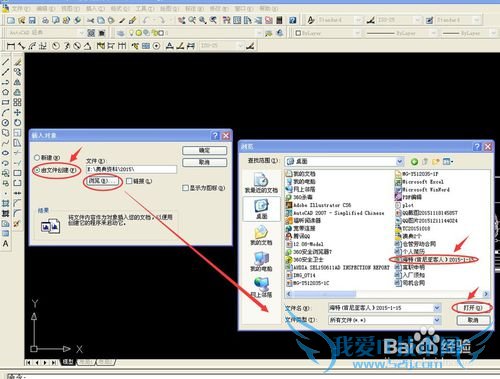The width and height of the screenshot is (500, 379).
Task: Open the view menu dropdown in Browse dialog
Action: pos(448,162)
